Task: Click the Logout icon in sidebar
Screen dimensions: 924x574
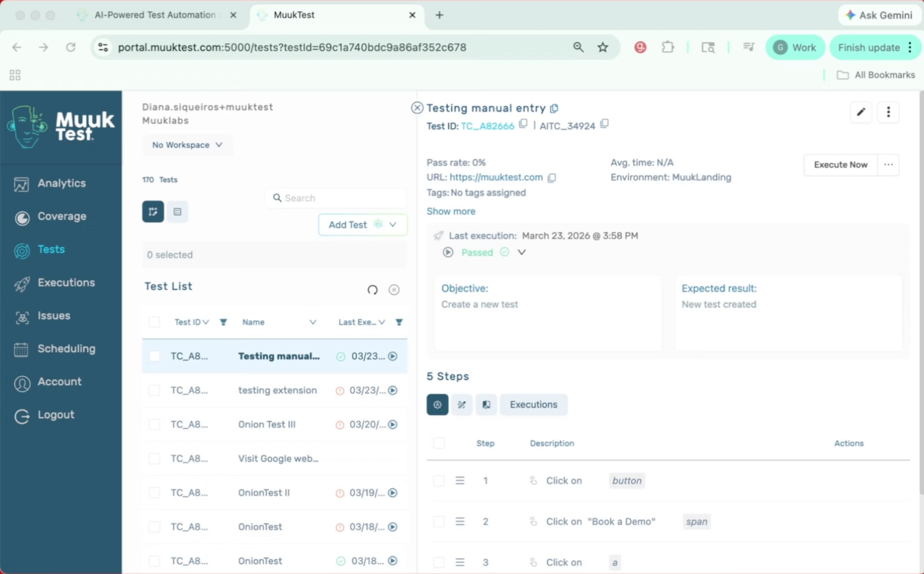Action: click(22, 416)
